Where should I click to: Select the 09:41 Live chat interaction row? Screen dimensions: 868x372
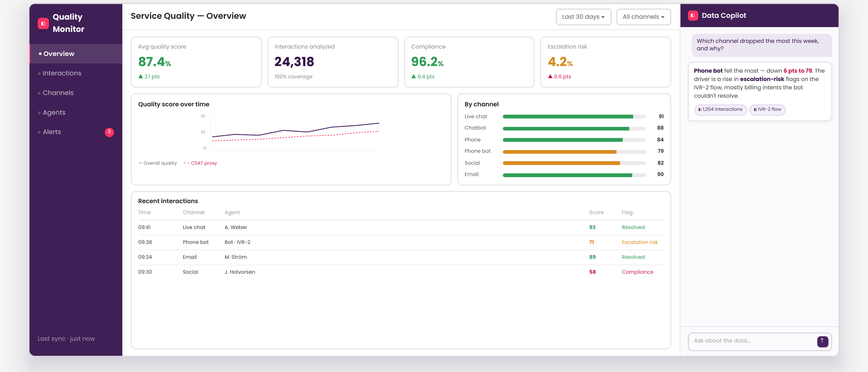(x=401, y=228)
